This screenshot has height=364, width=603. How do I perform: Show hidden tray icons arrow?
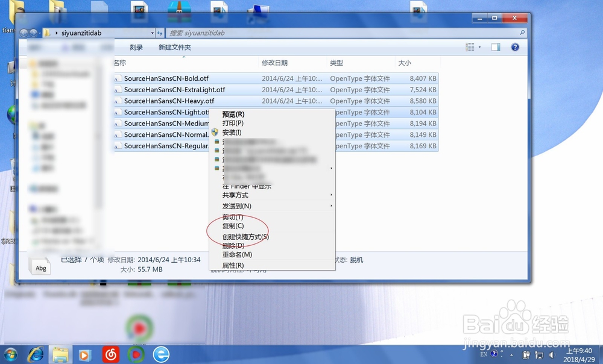point(511,355)
